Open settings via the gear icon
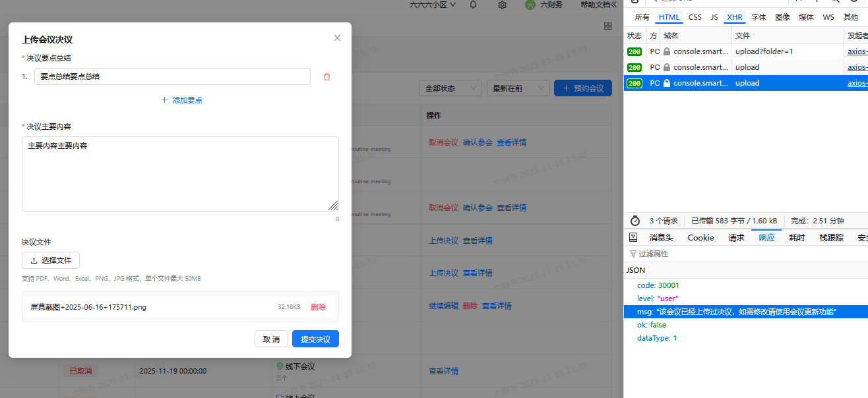The image size is (868, 398). tap(502, 5)
